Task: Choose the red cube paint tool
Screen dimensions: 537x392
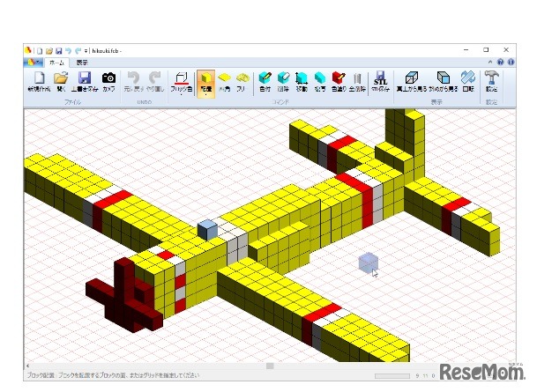Action: click(x=339, y=82)
